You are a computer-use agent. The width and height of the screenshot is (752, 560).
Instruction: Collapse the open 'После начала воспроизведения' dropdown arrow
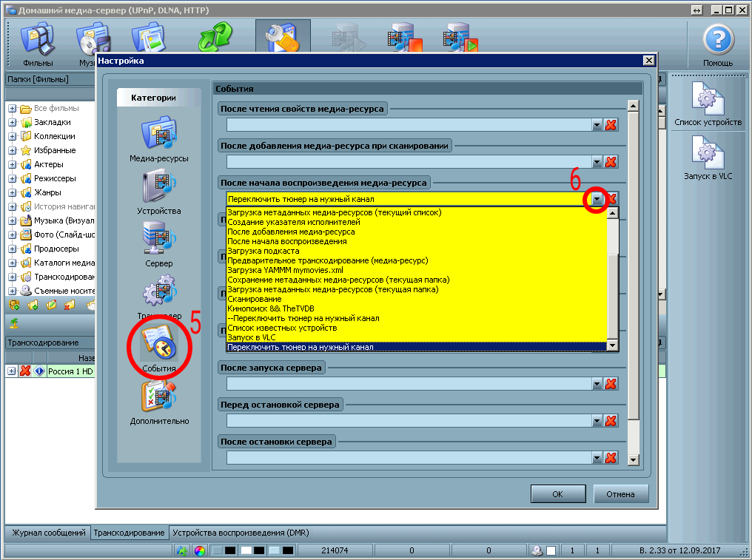(597, 199)
